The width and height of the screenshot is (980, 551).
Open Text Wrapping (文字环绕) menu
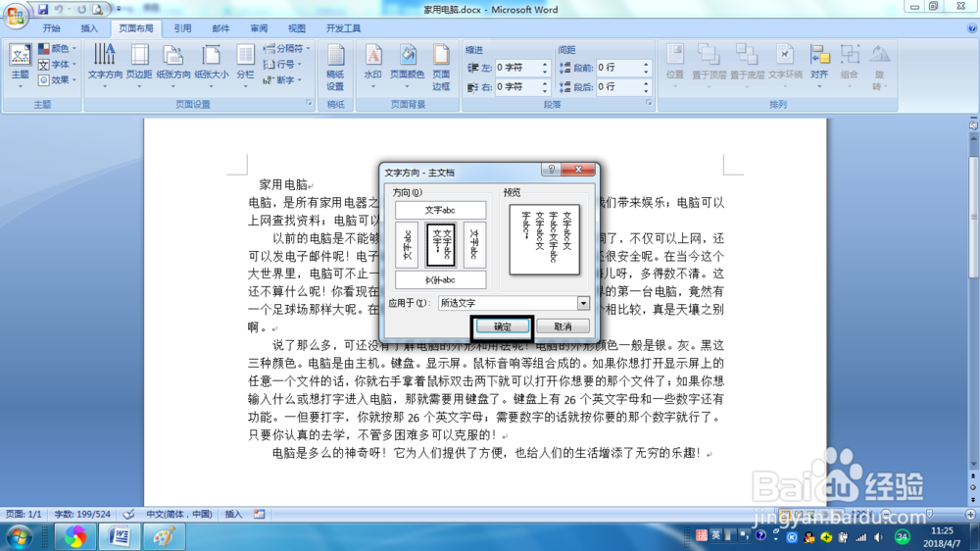click(785, 65)
